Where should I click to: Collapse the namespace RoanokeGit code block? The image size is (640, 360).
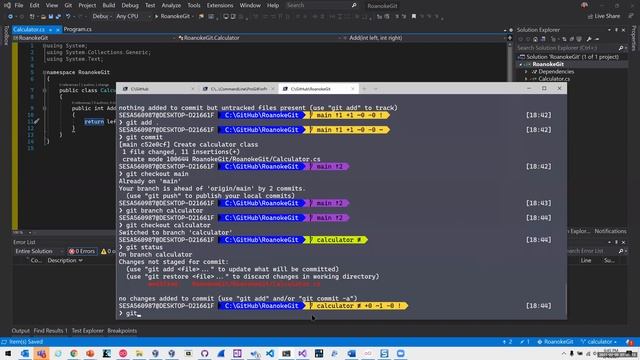point(44,72)
